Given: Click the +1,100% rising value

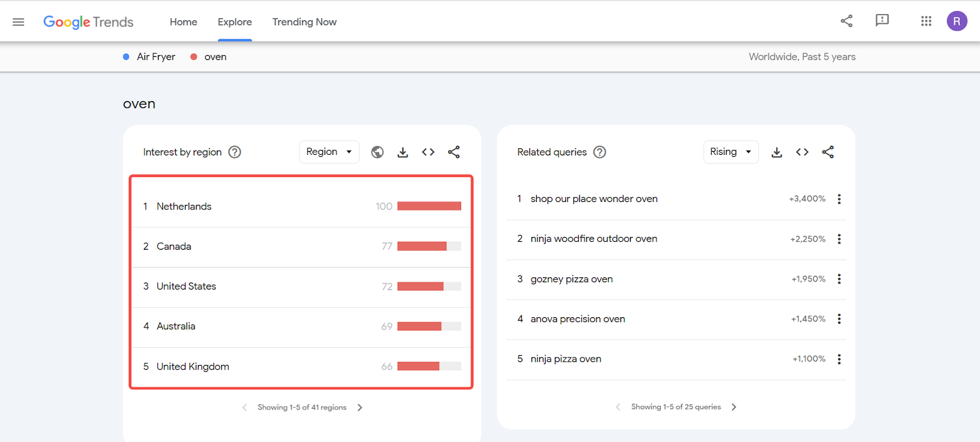Looking at the screenshot, I should tap(809, 359).
